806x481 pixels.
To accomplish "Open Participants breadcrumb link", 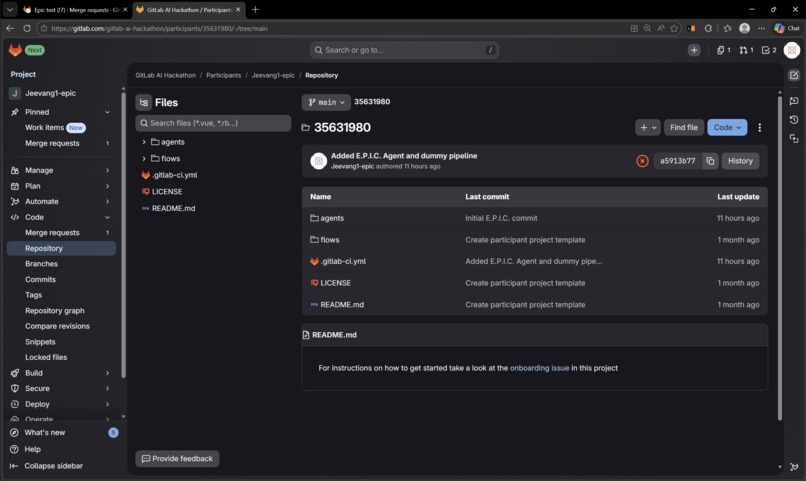I will pyautogui.click(x=223, y=76).
